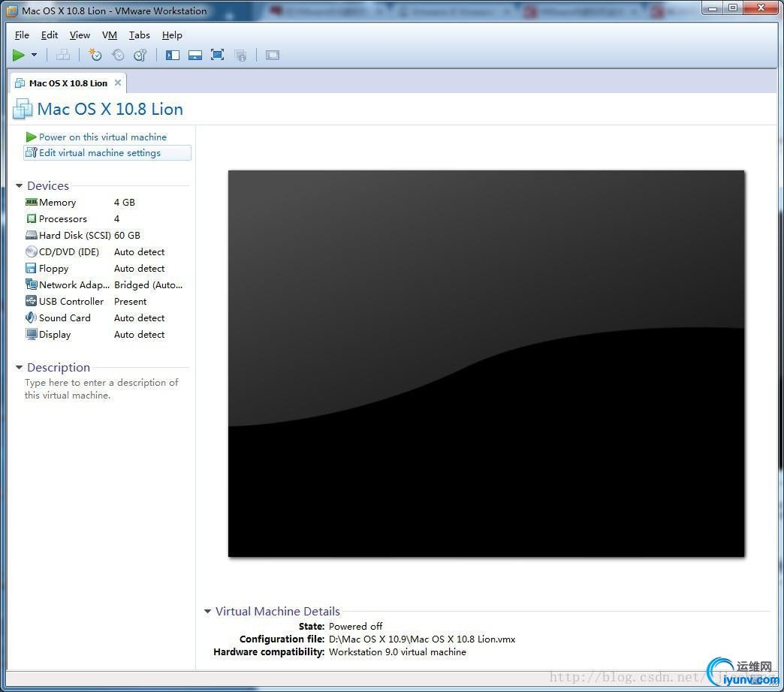Take a snapshot using the toolbar icon
This screenshot has height=692, width=784.
95,55
